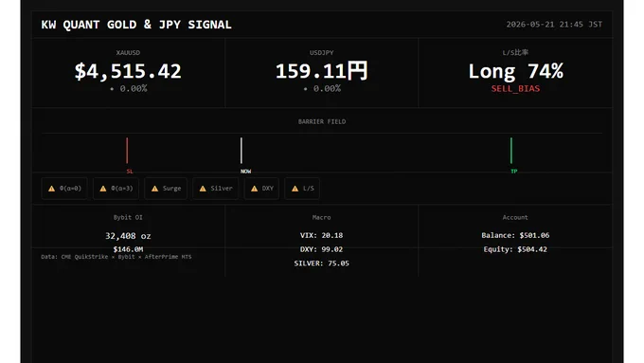Click the 32,408 oz open interest value
Screen dimensions: 644x363
tap(128, 236)
